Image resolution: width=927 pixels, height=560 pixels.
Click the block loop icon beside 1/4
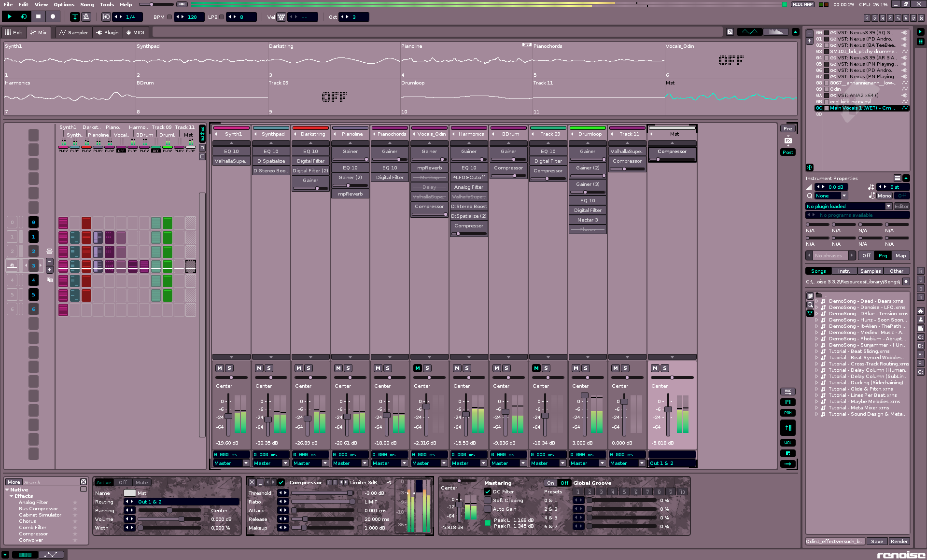click(107, 17)
